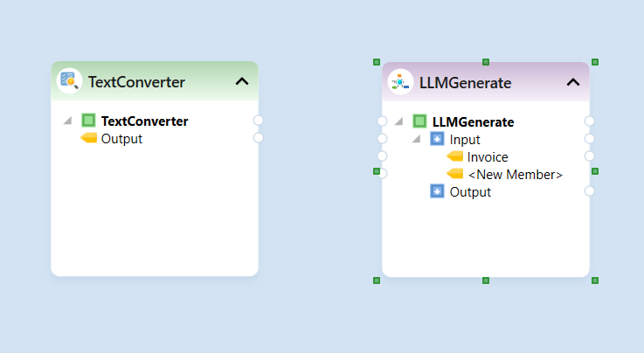
Task: Click the LLMGenerate header title
Action: (466, 83)
